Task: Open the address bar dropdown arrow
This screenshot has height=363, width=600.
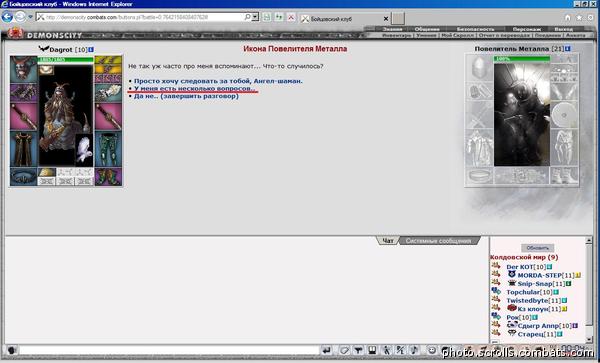Action: pyautogui.click(x=255, y=17)
